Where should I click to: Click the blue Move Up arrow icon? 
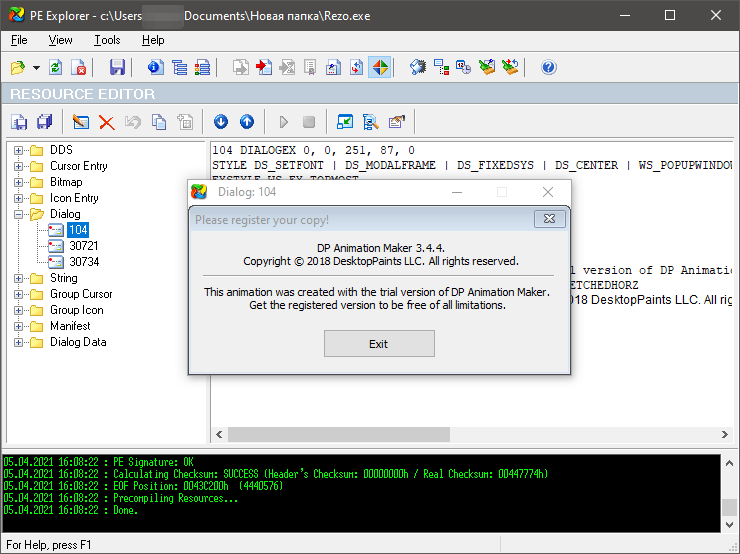247,122
